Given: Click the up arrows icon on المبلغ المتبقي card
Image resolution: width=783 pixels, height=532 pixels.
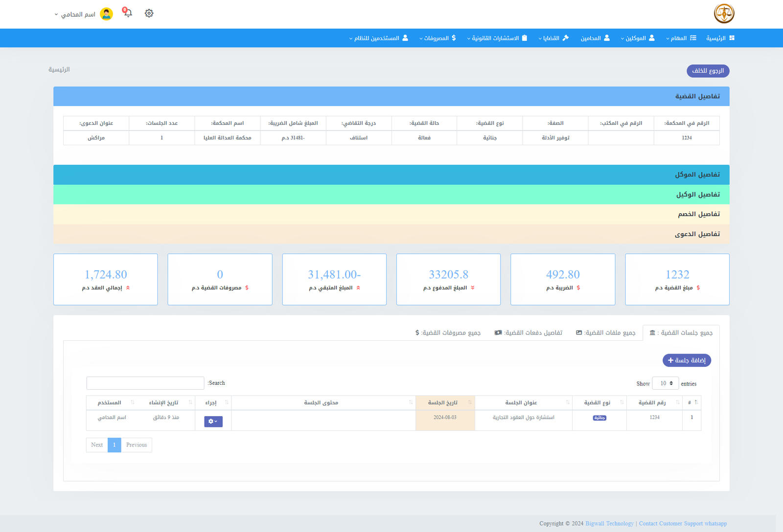Looking at the screenshot, I should point(358,288).
